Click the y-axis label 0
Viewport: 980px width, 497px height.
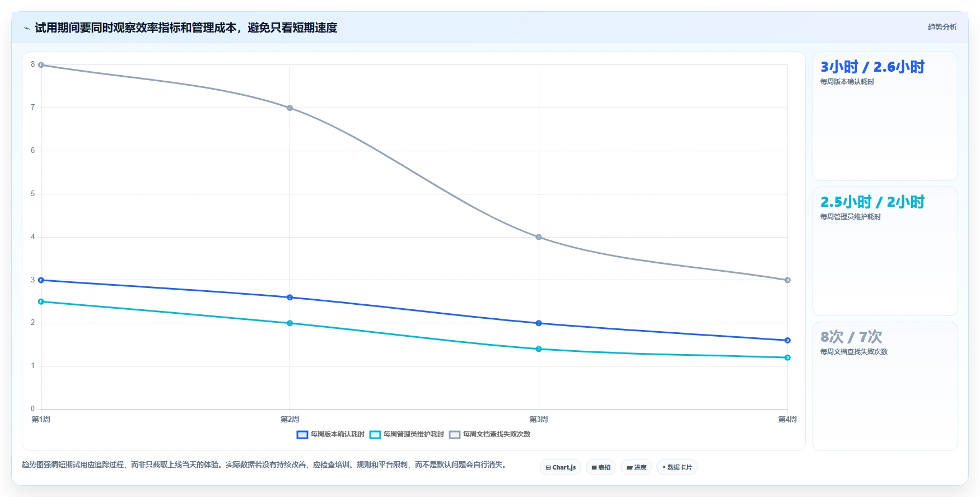coord(32,409)
